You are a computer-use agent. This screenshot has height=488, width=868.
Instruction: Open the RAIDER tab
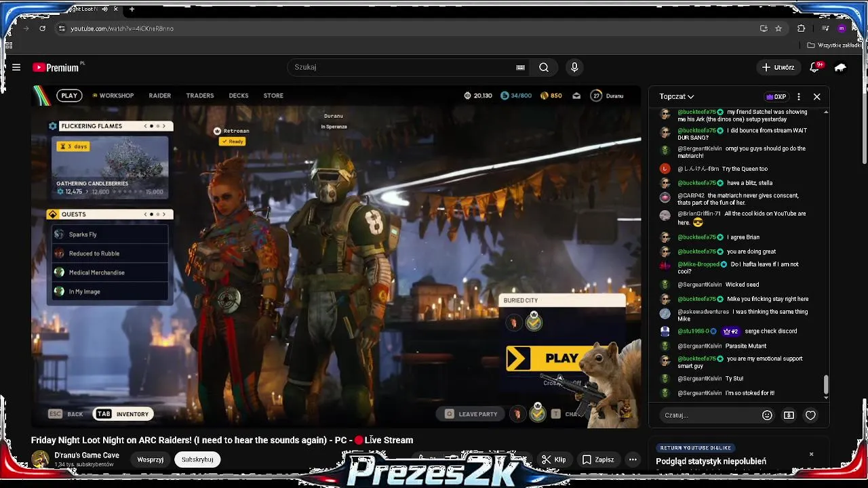[160, 96]
